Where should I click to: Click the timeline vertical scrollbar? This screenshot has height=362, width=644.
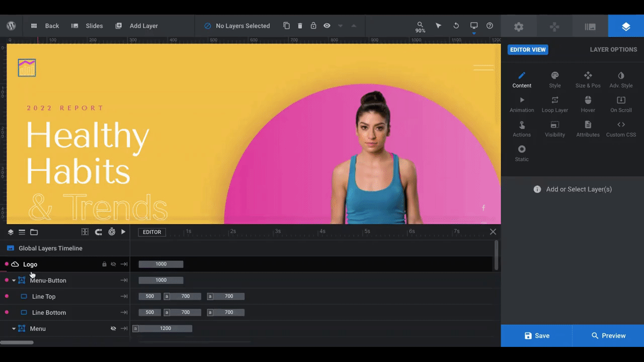tap(497, 255)
